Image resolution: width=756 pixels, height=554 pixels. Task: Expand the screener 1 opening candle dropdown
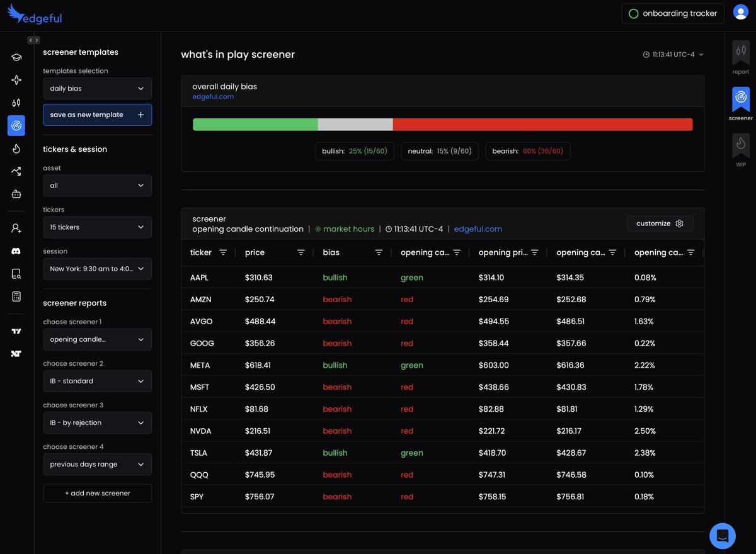point(98,339)
